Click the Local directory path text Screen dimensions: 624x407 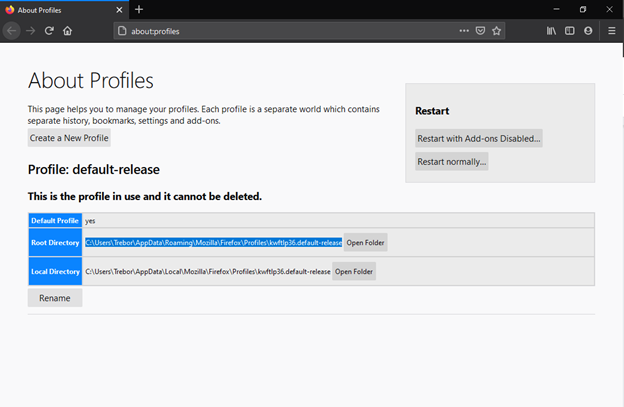pyautogui.click(x=208, y=271)
